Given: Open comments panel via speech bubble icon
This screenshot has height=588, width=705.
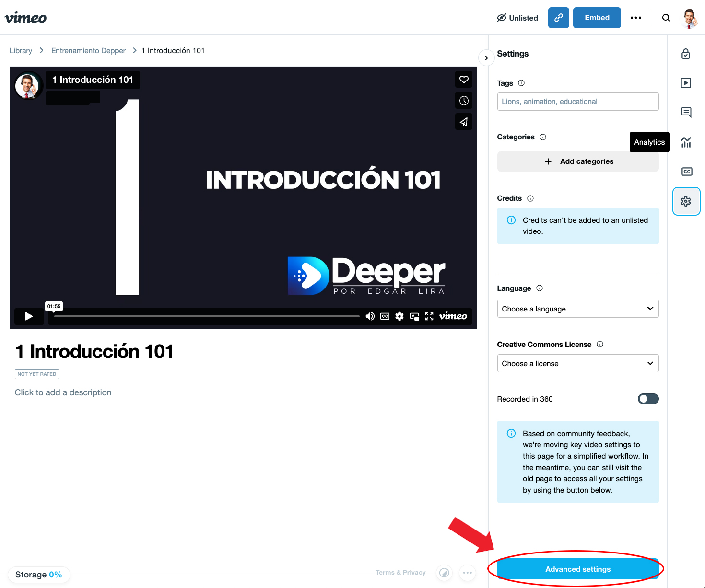Looking at the screenshot, I should [686, 113].
